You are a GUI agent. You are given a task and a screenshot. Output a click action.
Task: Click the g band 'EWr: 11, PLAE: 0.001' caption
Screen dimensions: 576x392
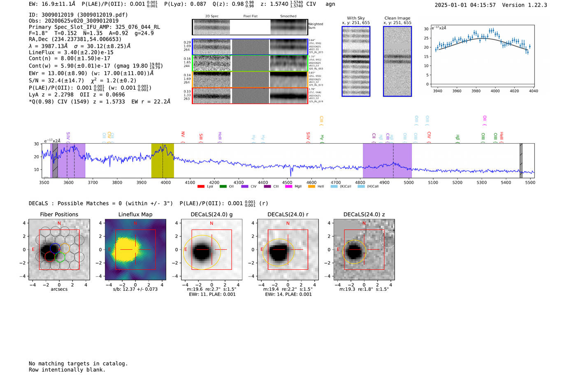[212, 295]
